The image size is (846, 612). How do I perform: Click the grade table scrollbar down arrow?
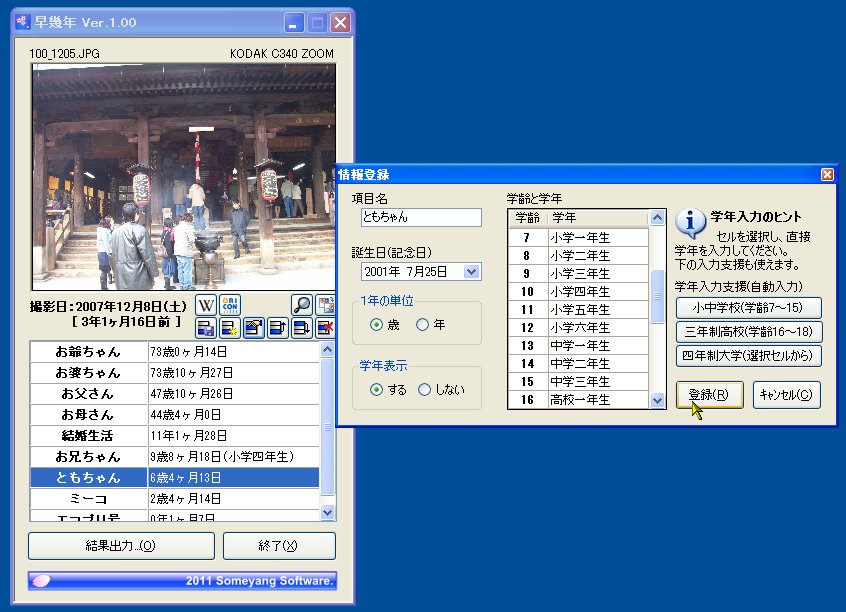(657, 398)
